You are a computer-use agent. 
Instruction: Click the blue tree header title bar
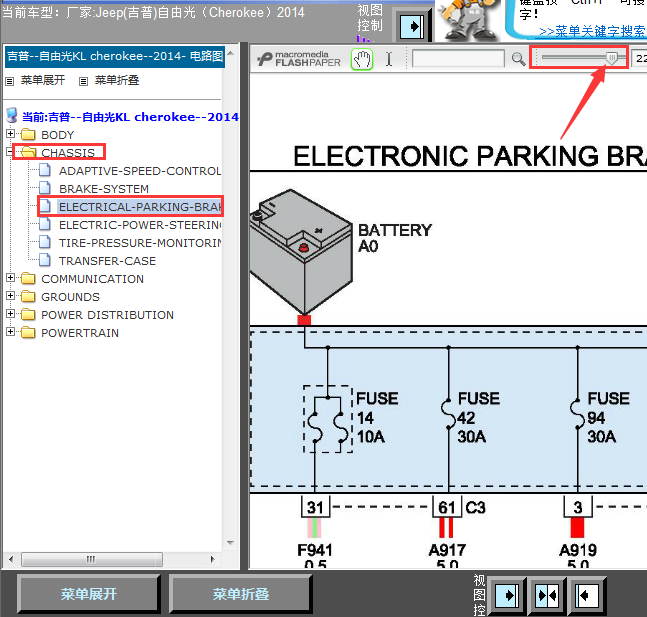[115, 56]
